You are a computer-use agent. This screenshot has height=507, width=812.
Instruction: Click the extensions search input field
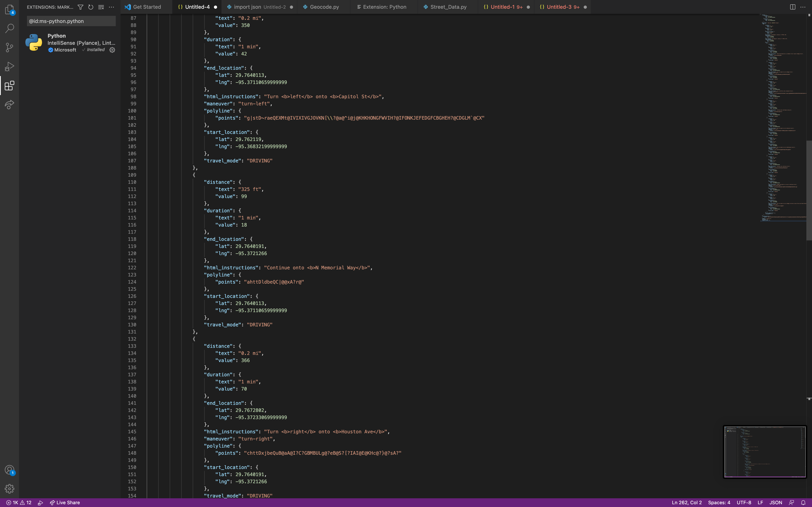tap(71, 21)
